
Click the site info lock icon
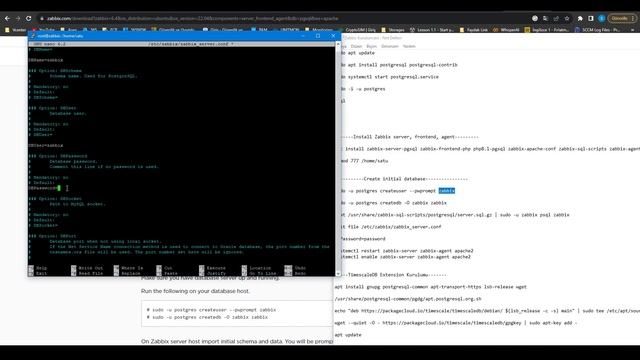point(42,18)
